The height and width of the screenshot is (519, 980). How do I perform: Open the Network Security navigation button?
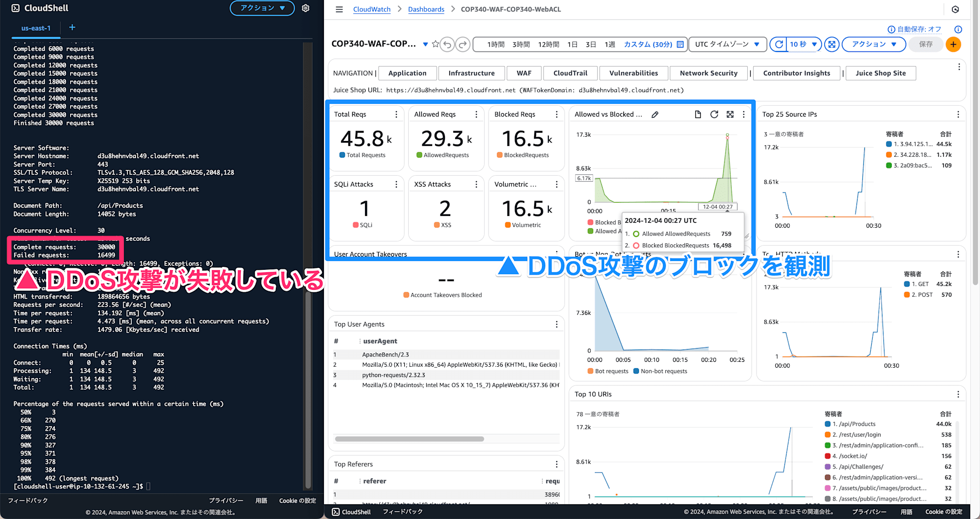(709, 73)
